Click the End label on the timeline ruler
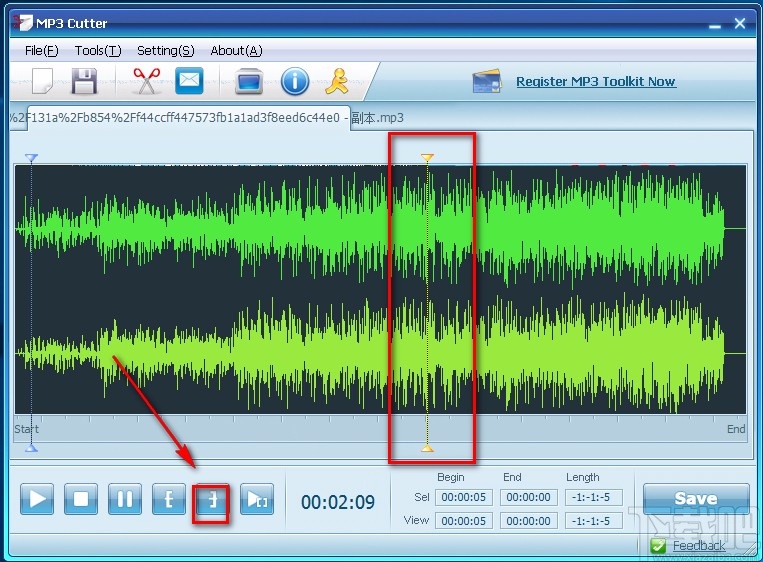Screen dimensions: 763x562 (x=736, y=429)
